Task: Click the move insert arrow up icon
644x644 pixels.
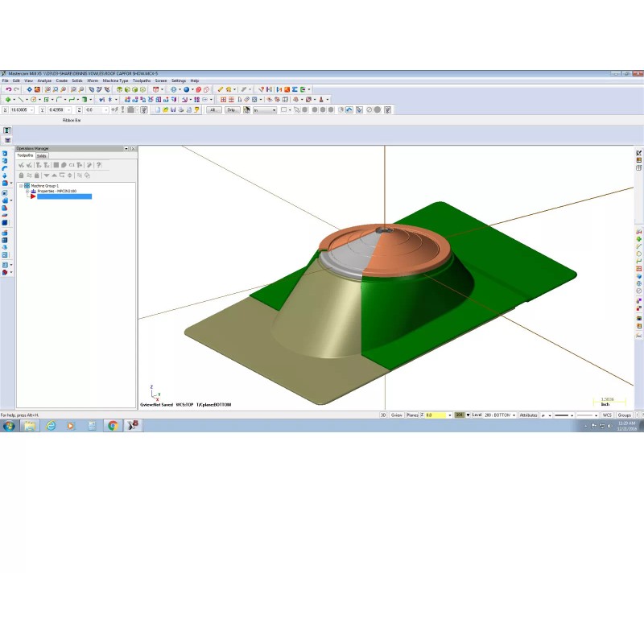Action: point(54,175)
